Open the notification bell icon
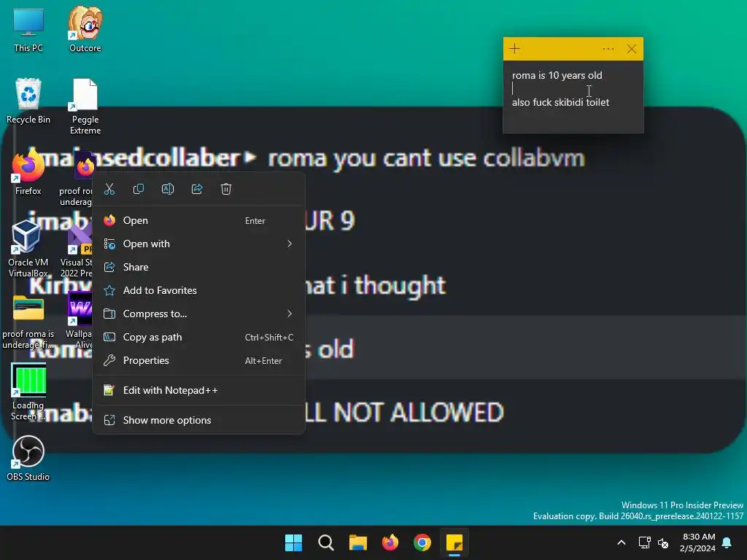This screenshot has width=747, height=560. [x=727, y=542]
